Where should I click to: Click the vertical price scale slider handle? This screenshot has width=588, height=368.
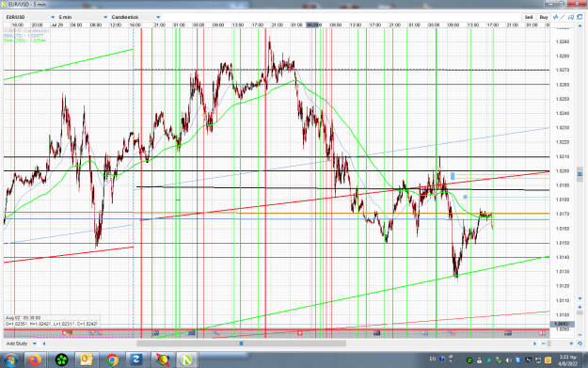pyautogui.click(x=580, y=174)
